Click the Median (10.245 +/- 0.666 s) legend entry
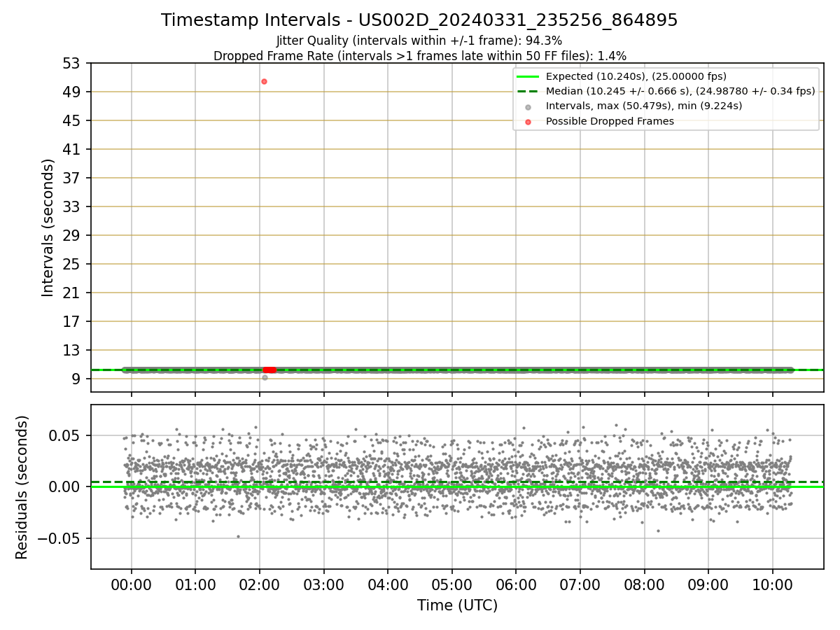The height and width of the screenshot is (630, 840). click(x=665, y=91)
